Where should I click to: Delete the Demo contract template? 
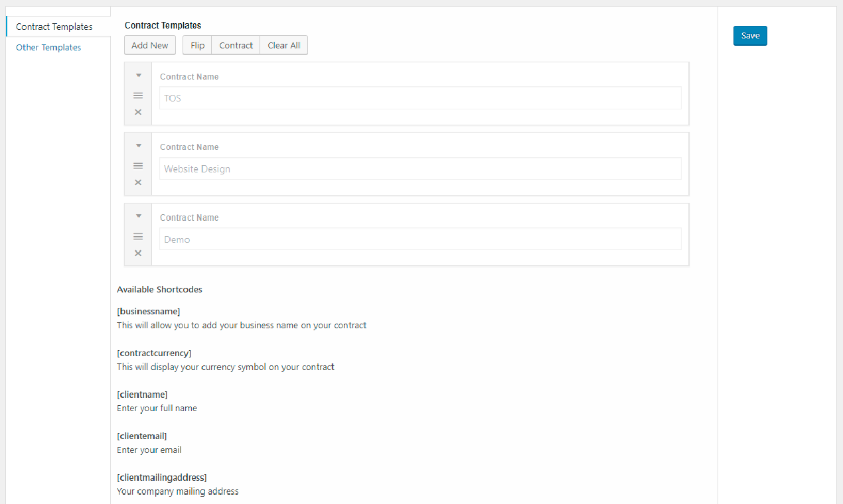137,253
